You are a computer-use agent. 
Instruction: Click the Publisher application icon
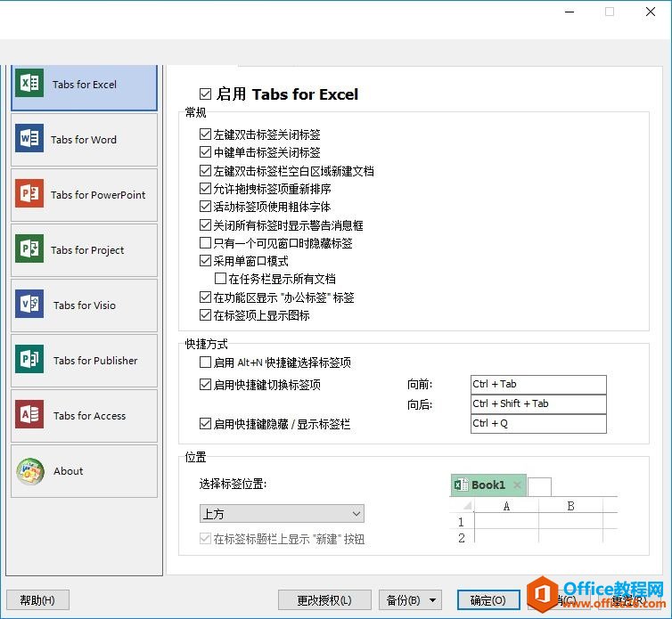[29, 359]
